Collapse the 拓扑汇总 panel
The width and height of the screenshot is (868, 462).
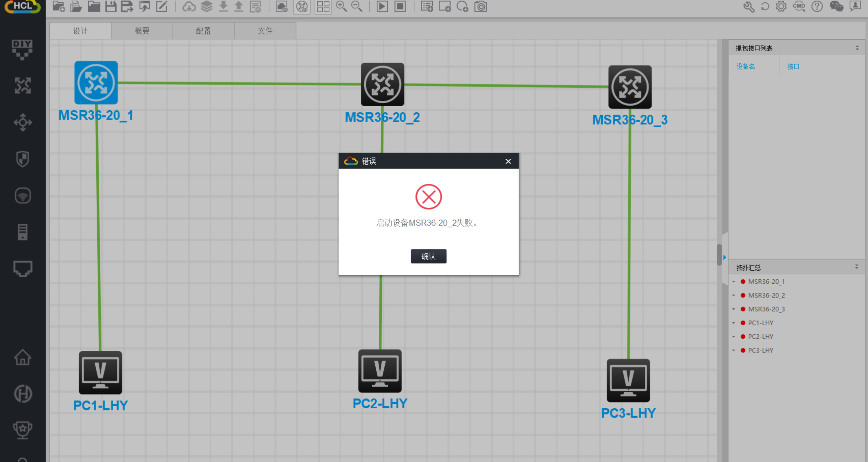857,267
